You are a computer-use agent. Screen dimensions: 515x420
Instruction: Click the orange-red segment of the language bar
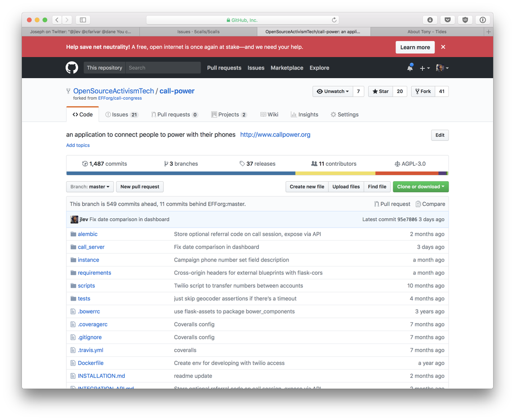pyautogui.click(x=407, y=173)
